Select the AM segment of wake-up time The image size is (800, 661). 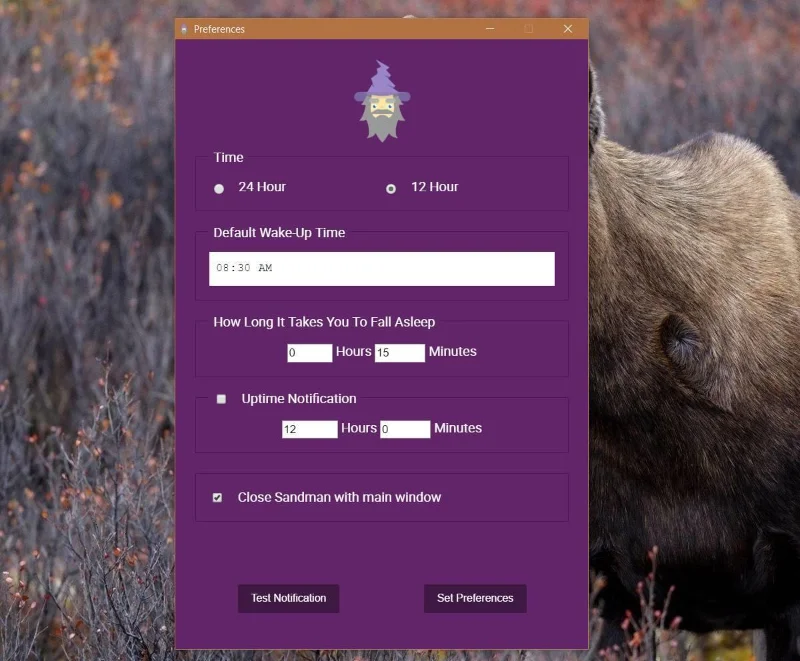pyautogui.click(x=265, y=268)
